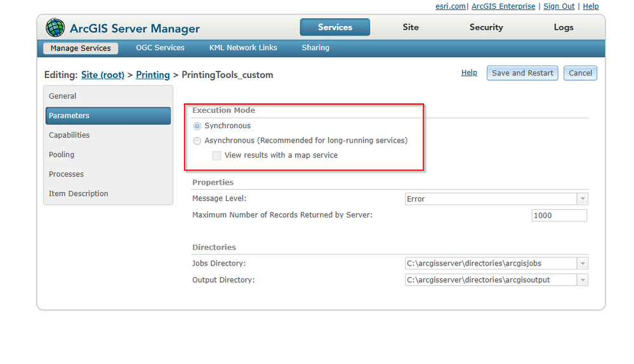Open OGC Services in the sub-menu
The width and height of the screenshot is (634, 364).
coord(160,48)
